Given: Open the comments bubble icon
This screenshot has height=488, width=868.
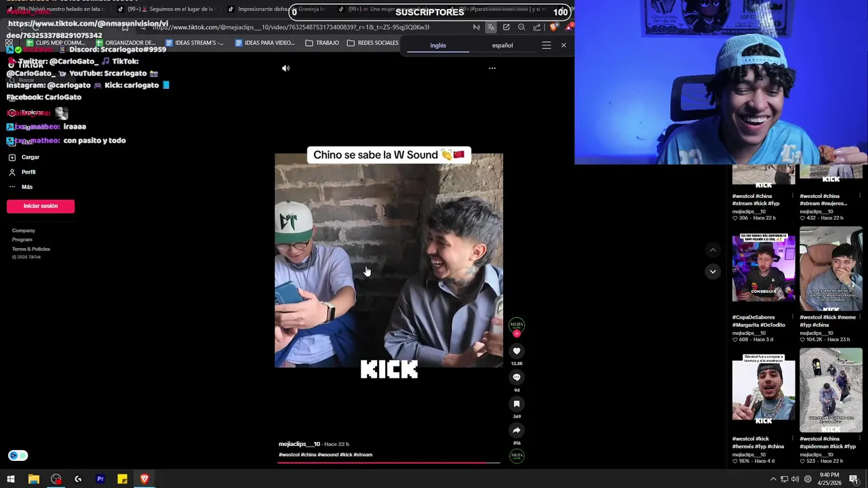Looking at the screenshot, I should click(x=517, y=378).
